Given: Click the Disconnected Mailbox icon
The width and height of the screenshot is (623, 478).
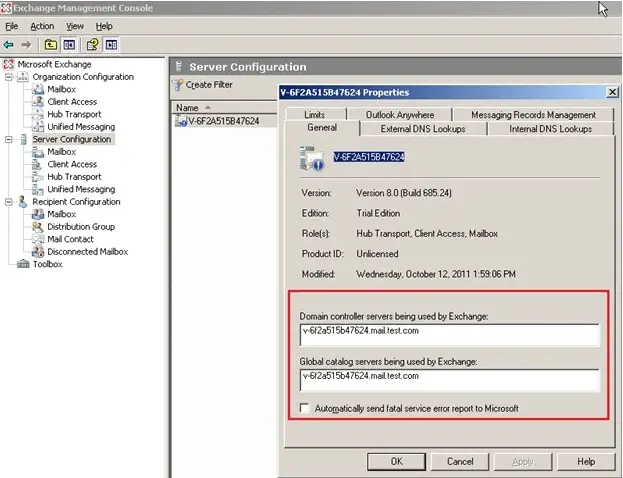Looking at the screenshot, I should [38, 252].
